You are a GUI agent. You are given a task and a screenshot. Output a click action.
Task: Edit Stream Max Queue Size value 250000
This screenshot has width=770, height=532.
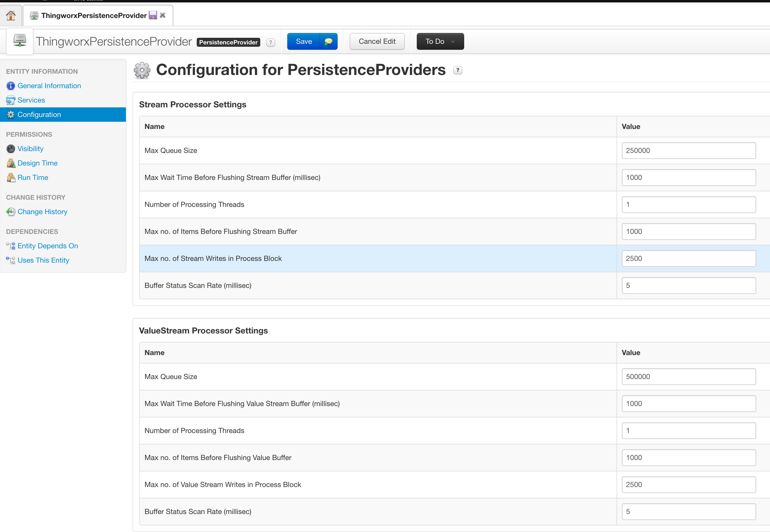[689, 150]
